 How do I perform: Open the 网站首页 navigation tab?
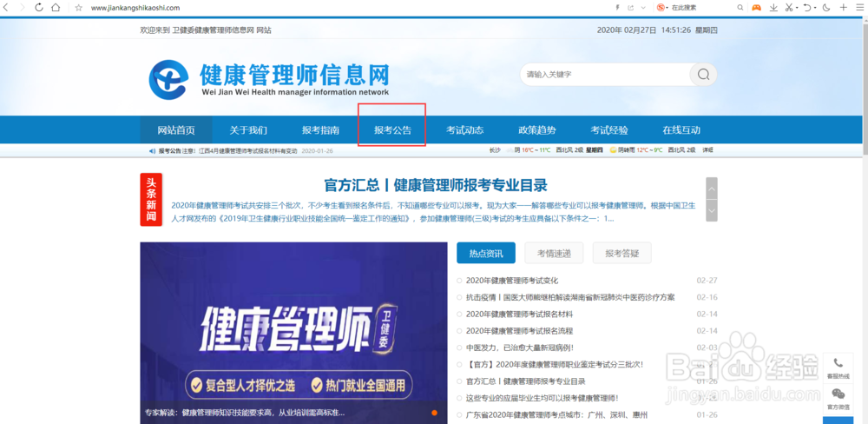[176, 130]
